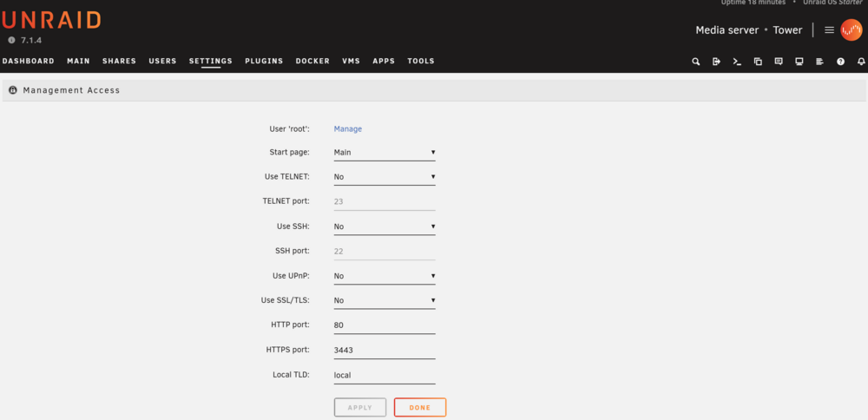Toggle the help question mark icon
868x420 pixels.
tap(840, 62)
